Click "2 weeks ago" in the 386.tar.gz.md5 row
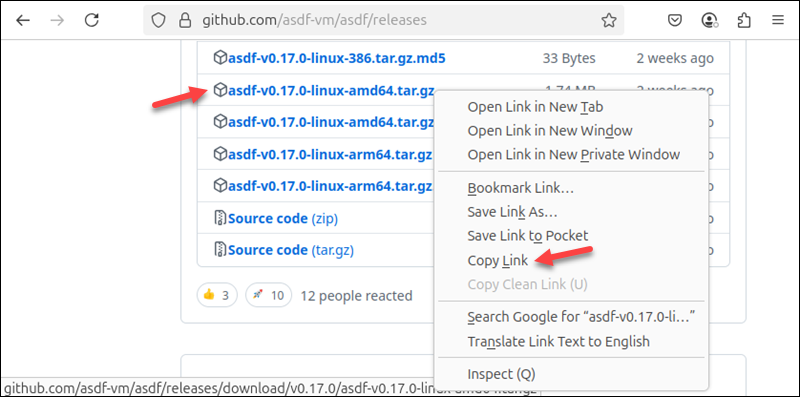 tap(675, 58)
